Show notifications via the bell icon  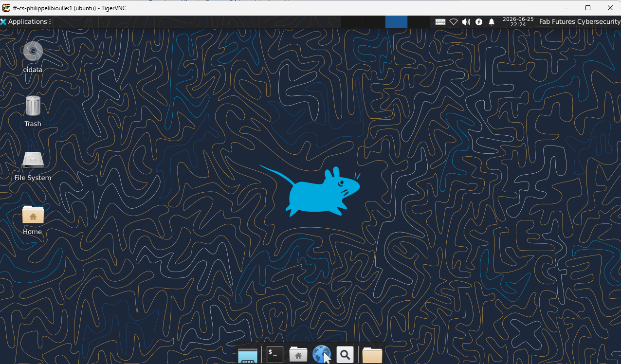click(492, 21)
